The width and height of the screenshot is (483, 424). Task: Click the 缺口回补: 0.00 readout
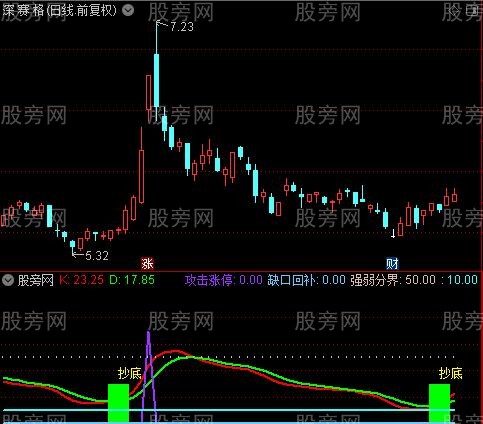pyautogui.click(x=306, y=280)
